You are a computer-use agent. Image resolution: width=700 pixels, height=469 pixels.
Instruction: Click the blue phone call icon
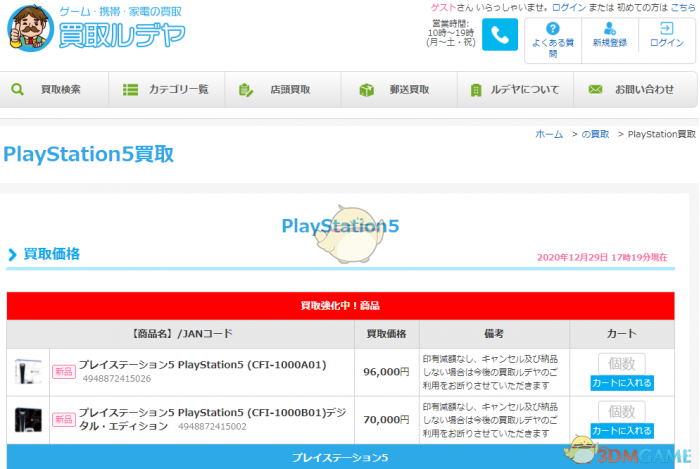click(500, 34)
